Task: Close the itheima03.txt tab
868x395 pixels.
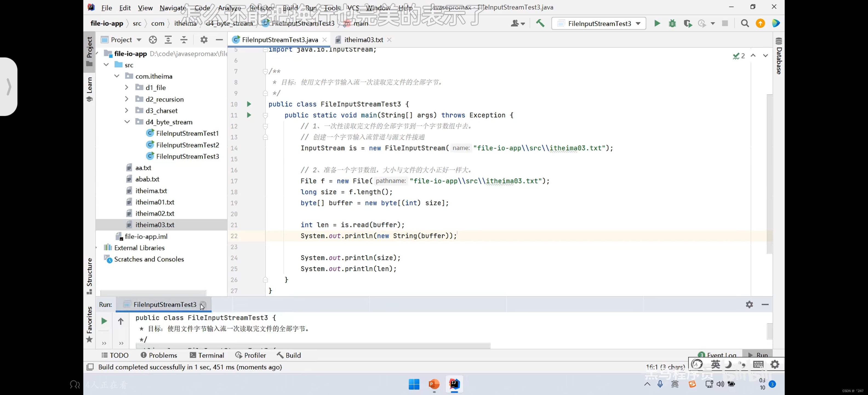Action: click(389, 40)
